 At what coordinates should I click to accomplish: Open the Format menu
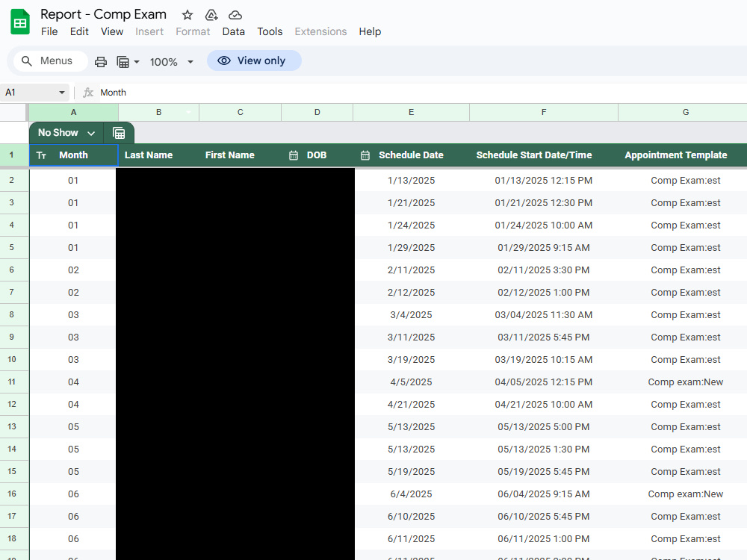[193, 31]
